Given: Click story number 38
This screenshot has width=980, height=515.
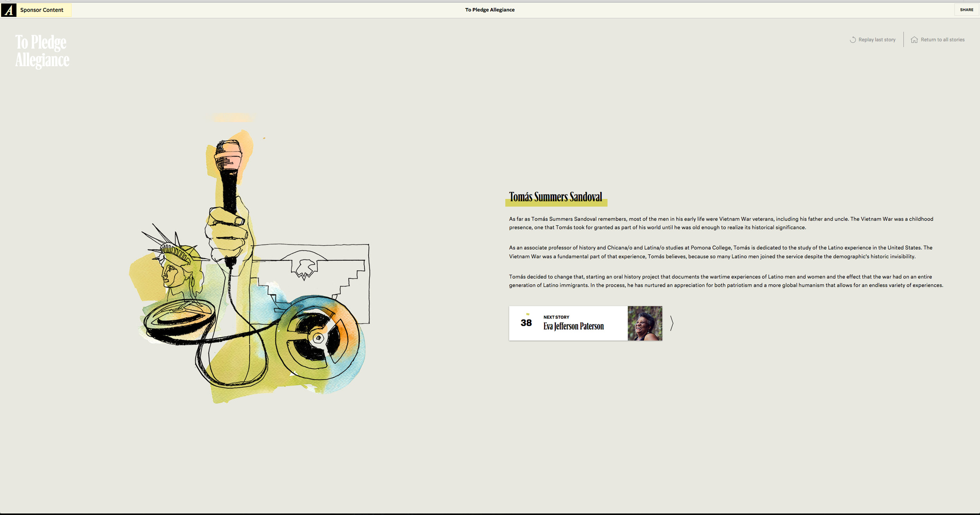Looking at the screenshot, I should tap(526, 323).
